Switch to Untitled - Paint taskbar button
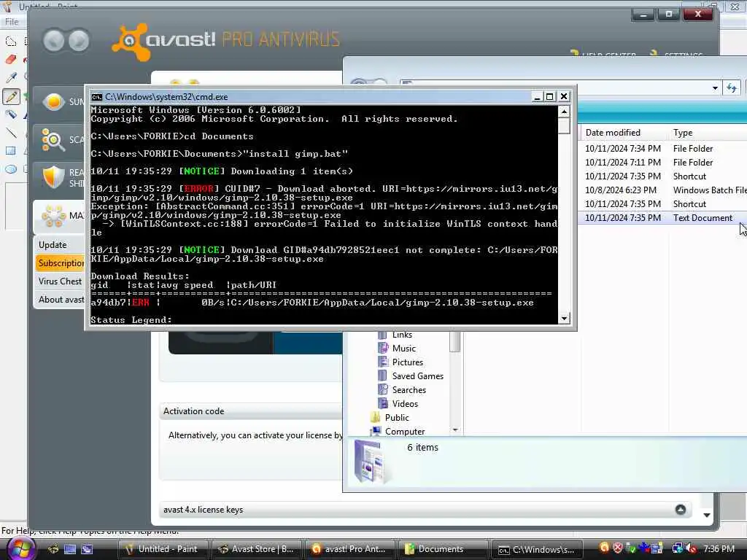 163,549
